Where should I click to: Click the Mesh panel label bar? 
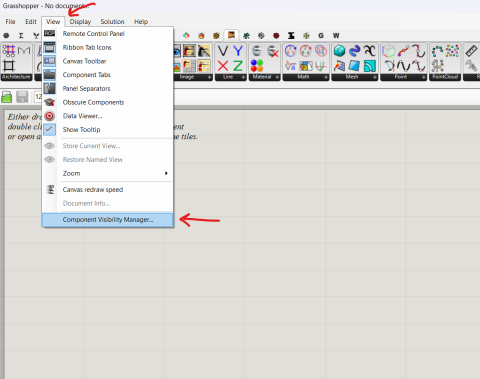pyautogui.click(x=352, y=77)
